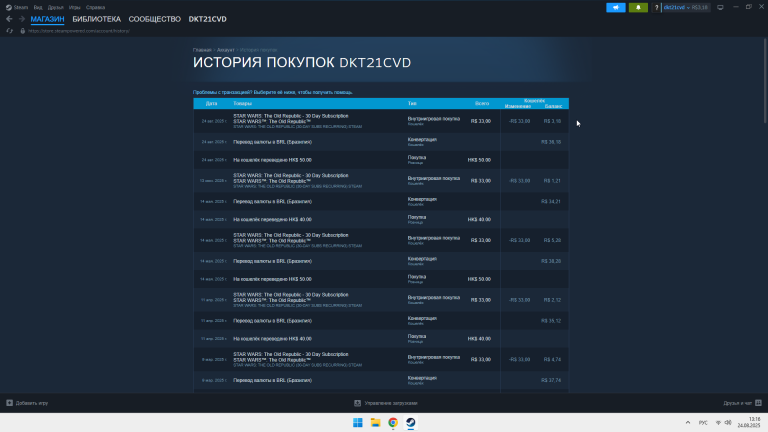The height and width of the screenshot is (432, 768).
Task: Open the Справка menu
Action: (95, 7)
